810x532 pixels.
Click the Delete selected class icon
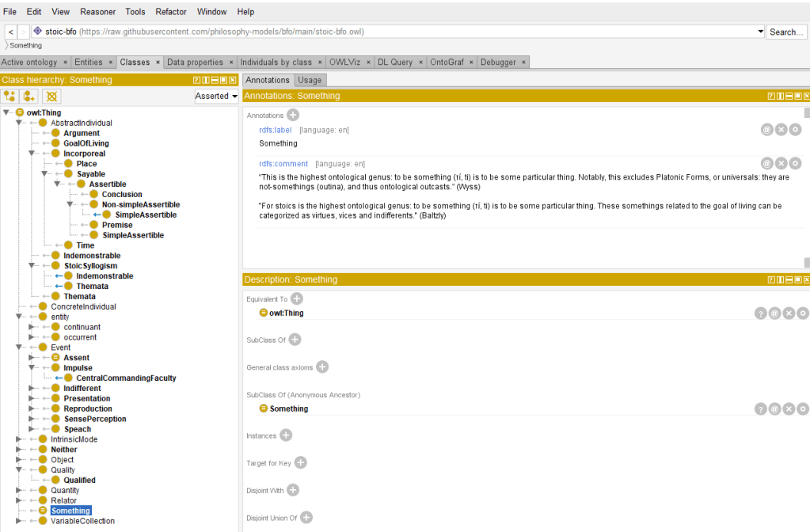tap(51, 96)
